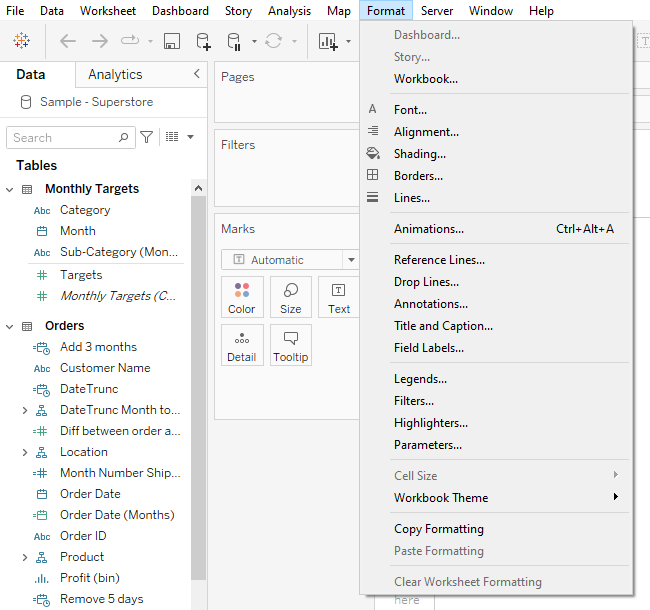Collapse the side pane with chevron
The width and height of the screenshot is (650, 610).
(196, 74)
